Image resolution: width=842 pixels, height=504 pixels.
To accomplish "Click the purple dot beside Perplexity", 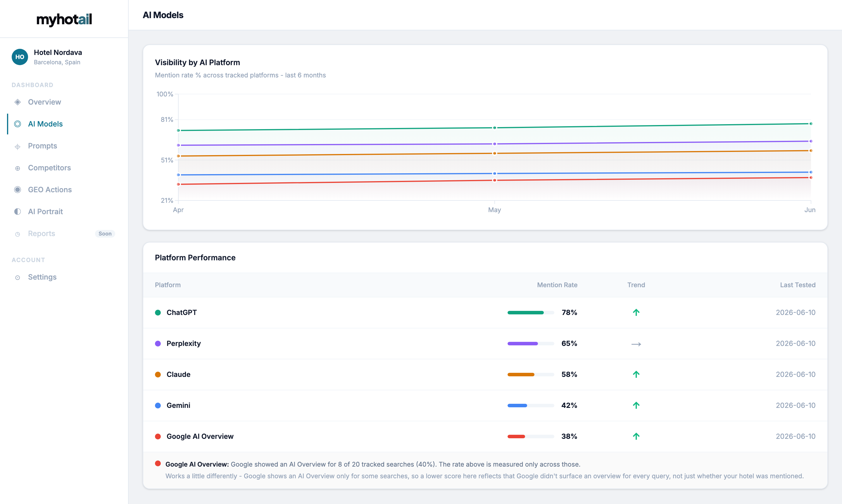I will coord(158,343).
